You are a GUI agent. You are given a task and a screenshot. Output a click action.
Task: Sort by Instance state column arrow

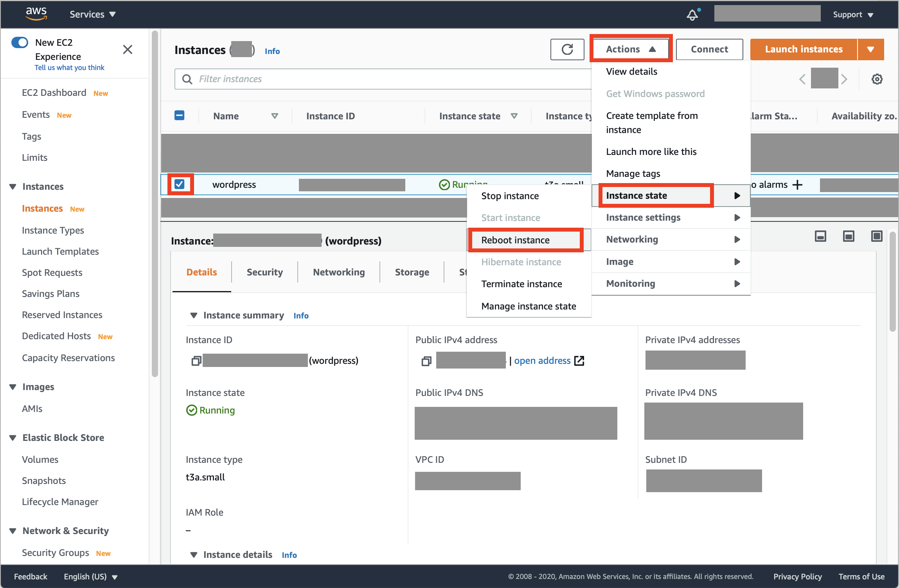tap(514, 116)
